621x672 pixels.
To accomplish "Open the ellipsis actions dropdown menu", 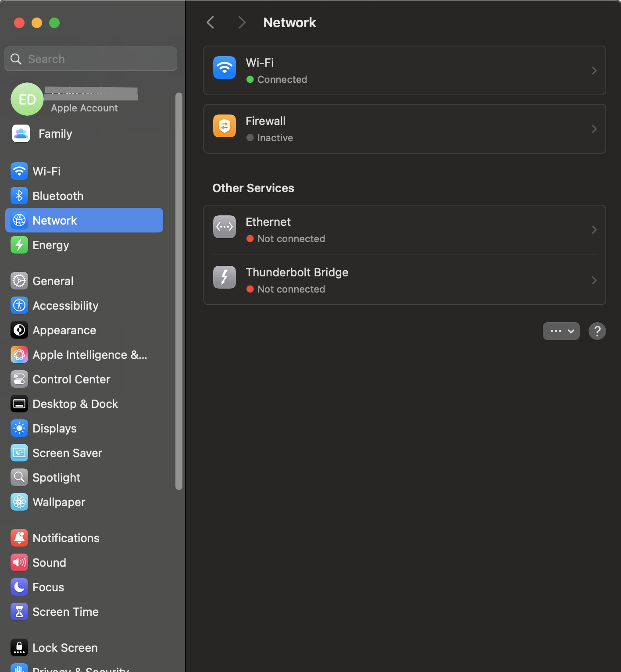I will tap(561, 331).
